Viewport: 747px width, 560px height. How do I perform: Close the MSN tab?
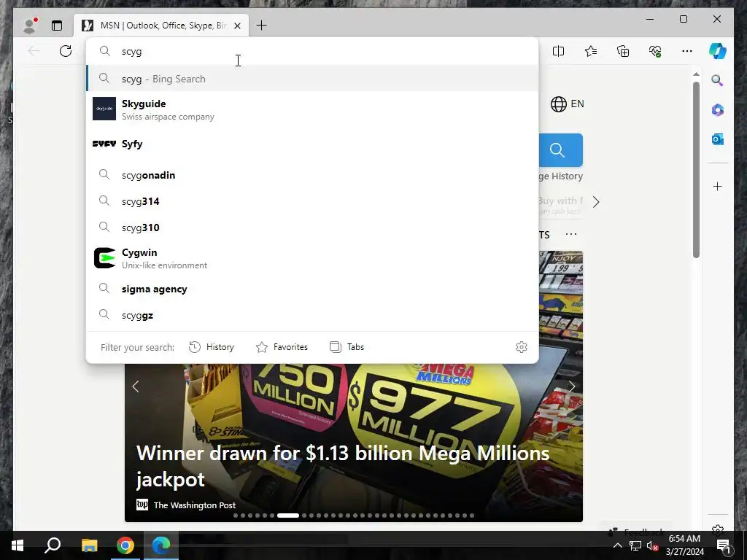click(237, 26)
